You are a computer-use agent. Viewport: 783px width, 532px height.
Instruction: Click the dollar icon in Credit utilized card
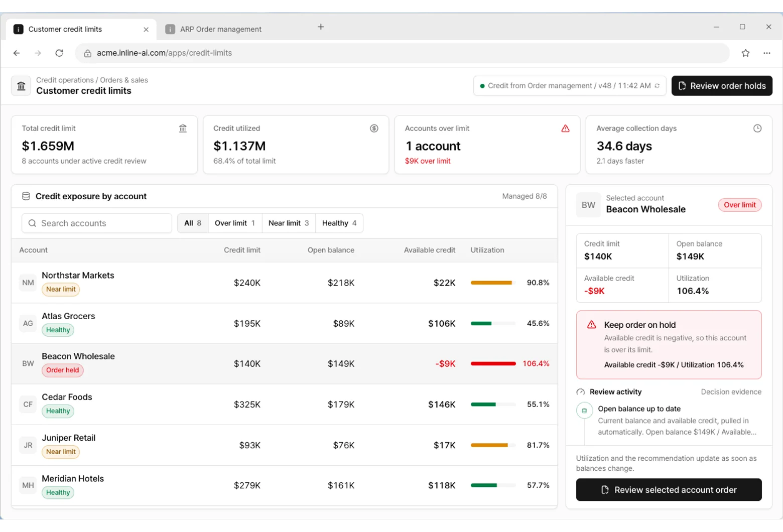click(x=374, y=128)
